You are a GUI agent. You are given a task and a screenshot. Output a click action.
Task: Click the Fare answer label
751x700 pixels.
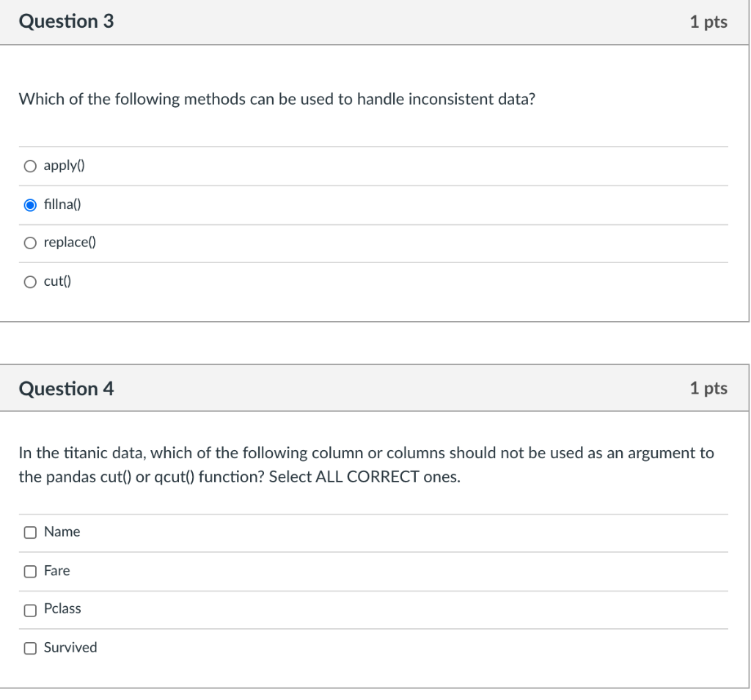[58, 571]
